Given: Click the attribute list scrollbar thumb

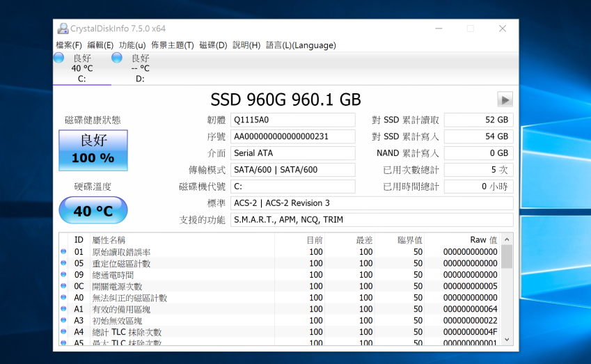Looking at the screenshot, I should (x=507, y=257).
